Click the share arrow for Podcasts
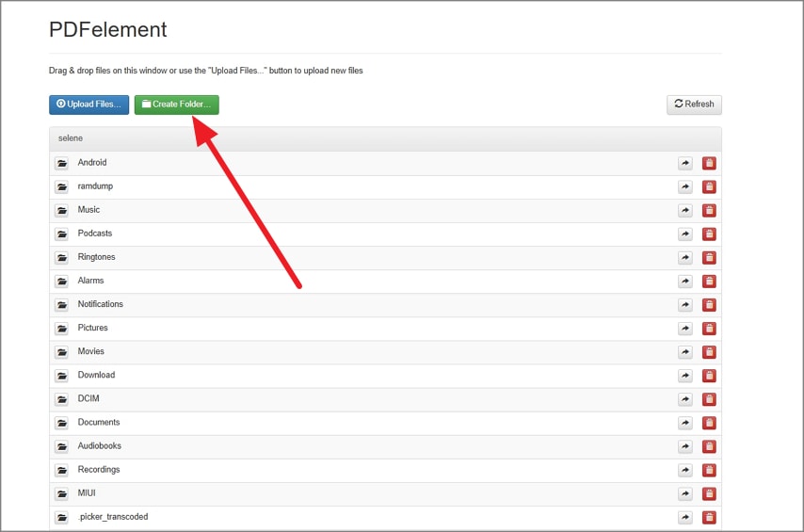804x532 pixels. click(x=685, y=234)
